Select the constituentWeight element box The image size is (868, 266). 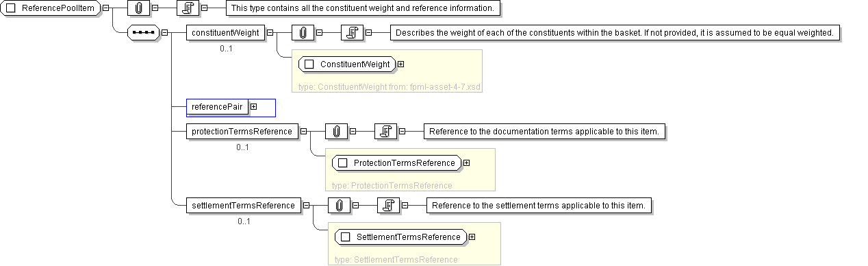(x=226, y=32)
